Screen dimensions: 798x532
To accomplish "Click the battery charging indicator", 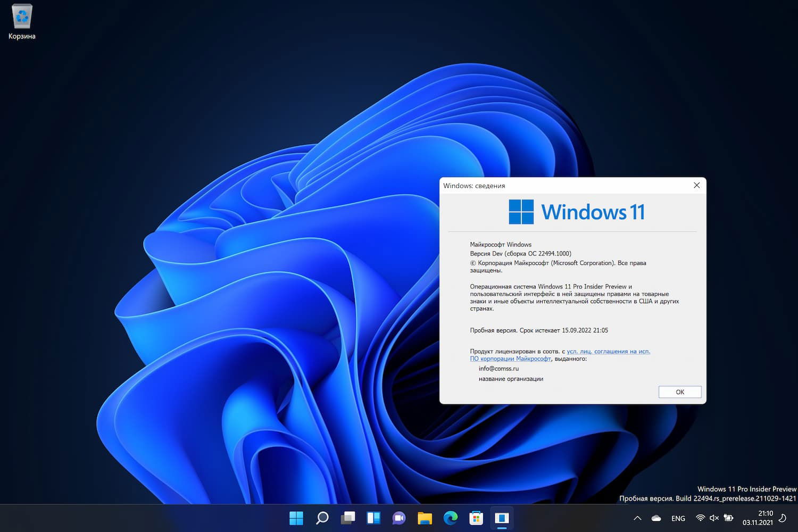I will pyautogui.click(x=727, y=518).
